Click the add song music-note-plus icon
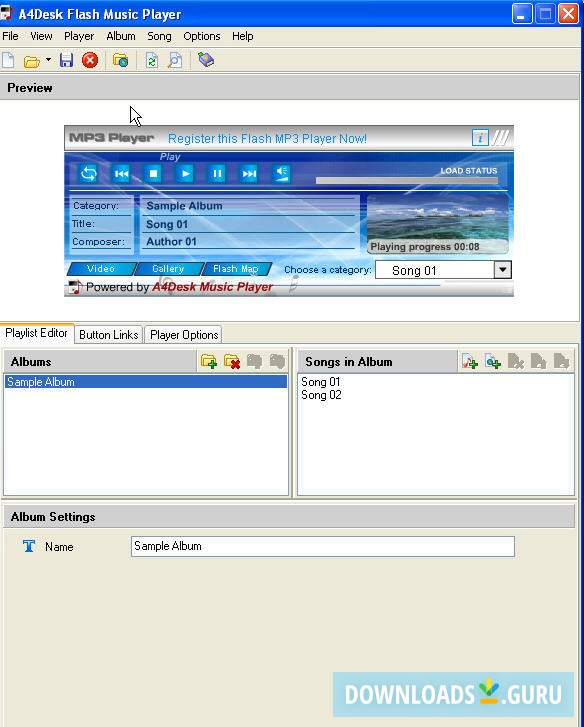Screen dimensions: 584x727 tap(470, 361)
